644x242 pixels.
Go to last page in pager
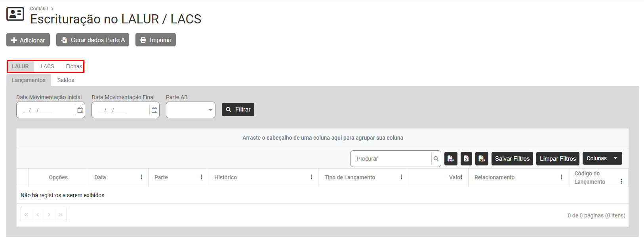(61, 215)
